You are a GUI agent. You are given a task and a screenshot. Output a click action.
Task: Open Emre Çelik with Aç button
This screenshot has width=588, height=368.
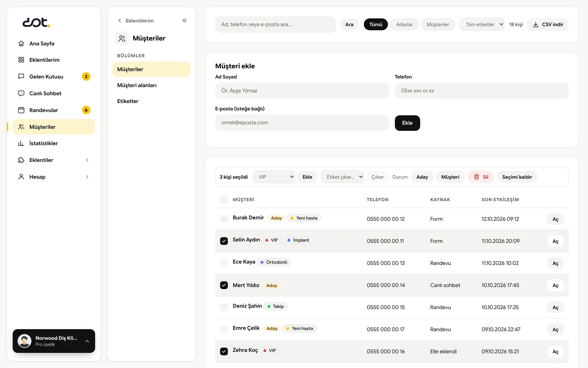(x=555, y=330)
